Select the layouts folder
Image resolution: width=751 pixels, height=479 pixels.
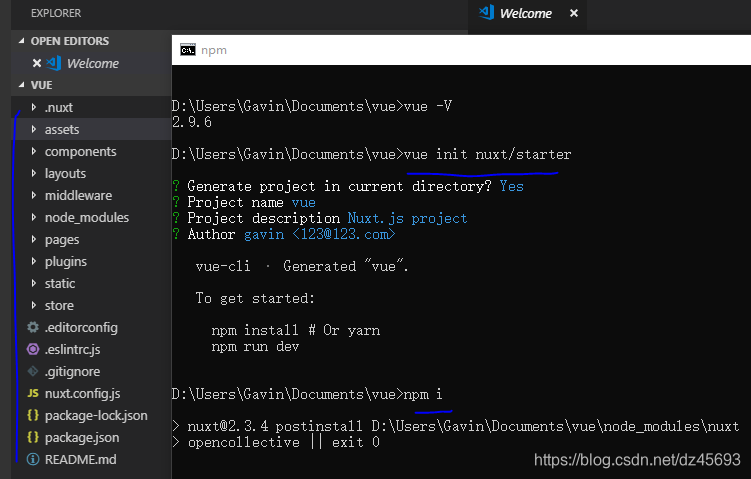click(91, 173)
